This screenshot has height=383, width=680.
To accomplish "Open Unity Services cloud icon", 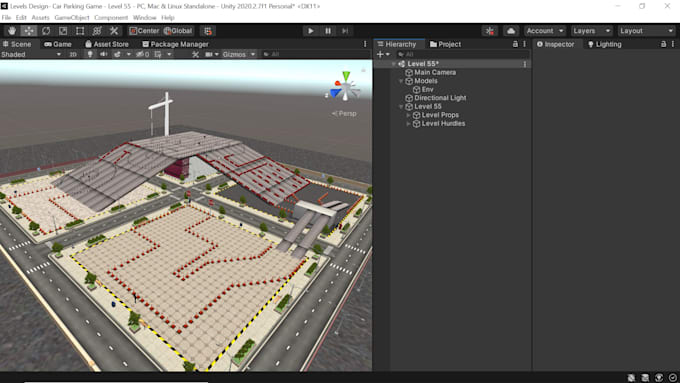I will click(x=511, y=31).
